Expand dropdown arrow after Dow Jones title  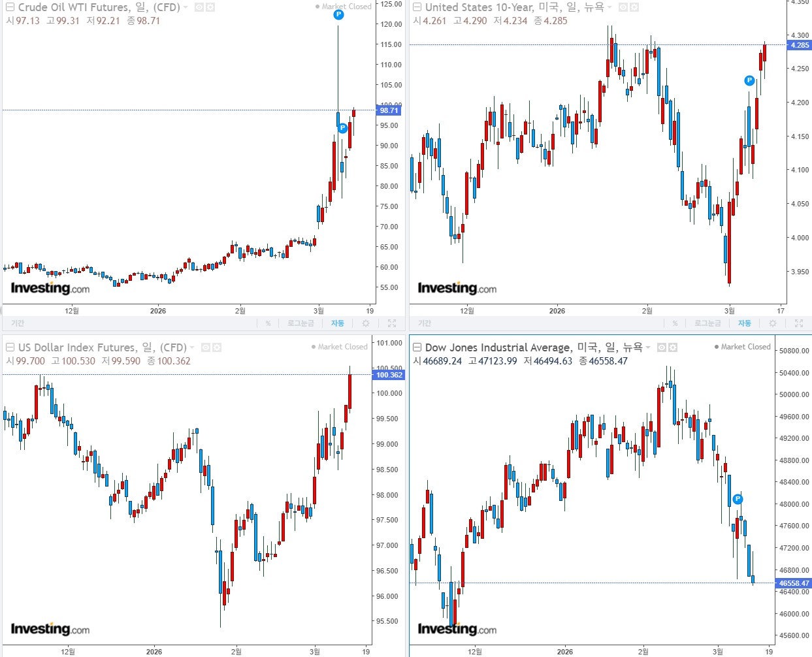click(x=648, y=347)
